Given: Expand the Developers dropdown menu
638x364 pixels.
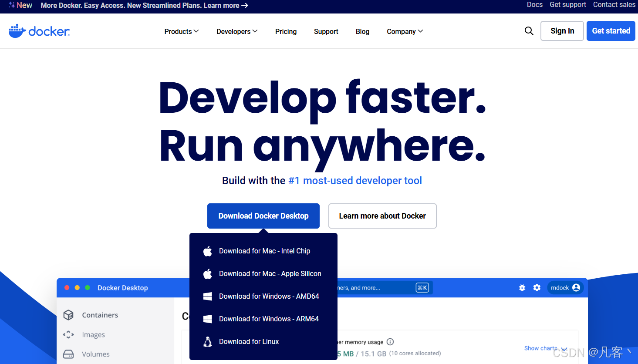Looking at the screenshot, I should [237, 31].
